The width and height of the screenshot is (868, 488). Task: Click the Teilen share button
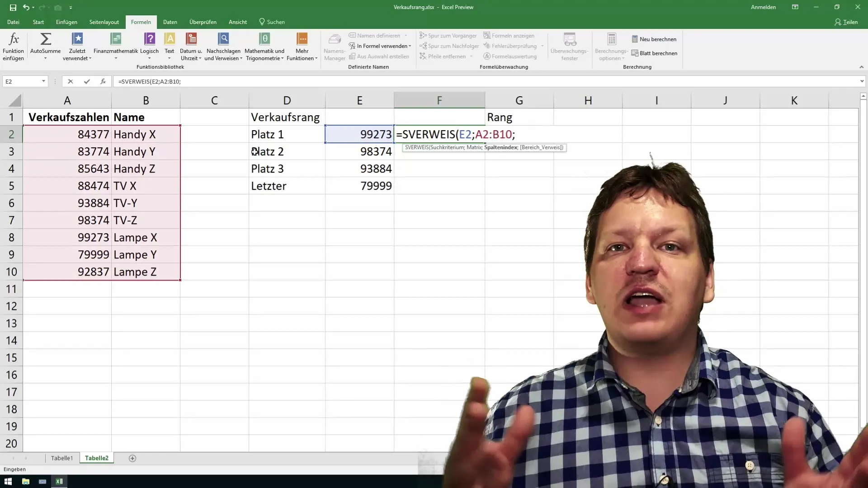click(846, 22)
